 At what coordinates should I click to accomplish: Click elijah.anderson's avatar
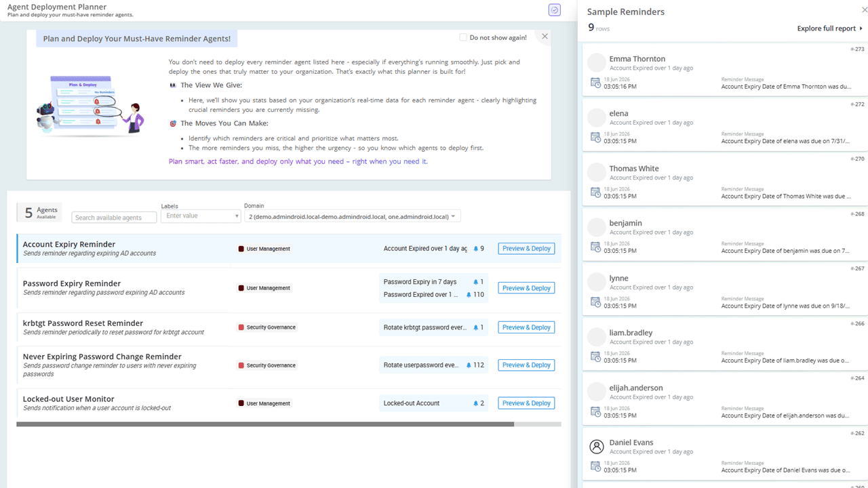[596, 392]
